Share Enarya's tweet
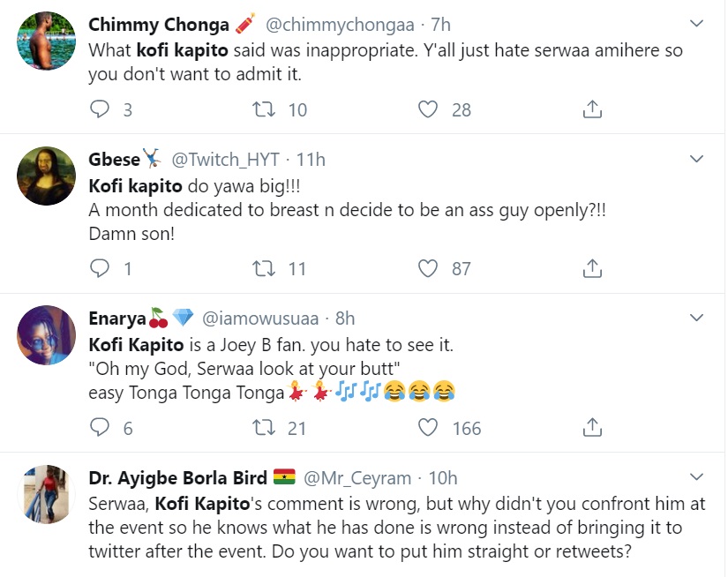Viewport: 728px width, 577px height. coord(593,428)
